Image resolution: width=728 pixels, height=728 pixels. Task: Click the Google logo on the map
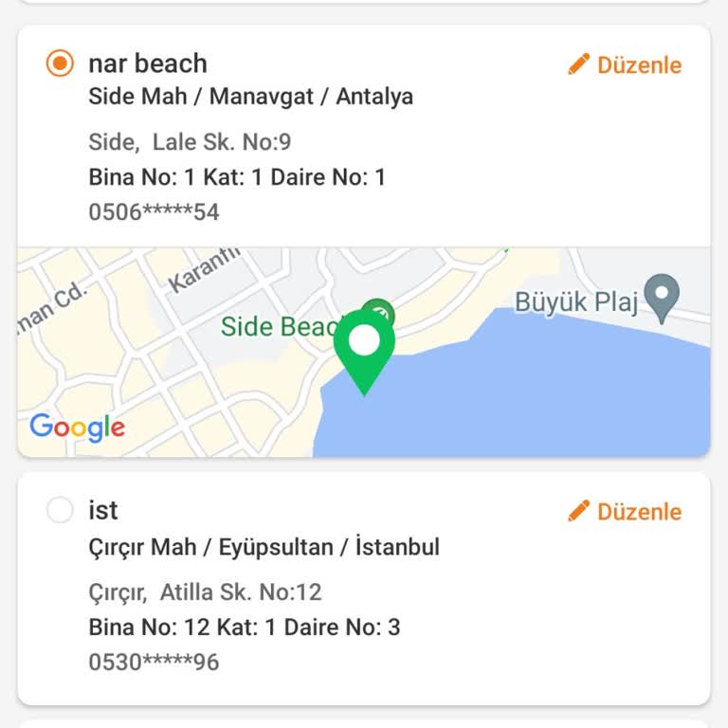[77, 428]
